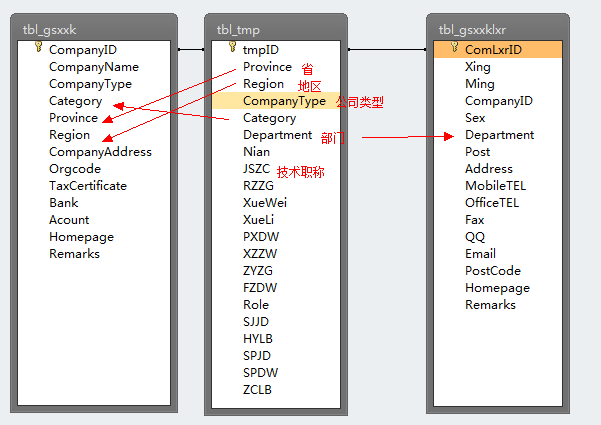This screenshot has height=425, width=601.
Task: Select the Department field in tbl_tmp
Action: [x=278, y=135]
